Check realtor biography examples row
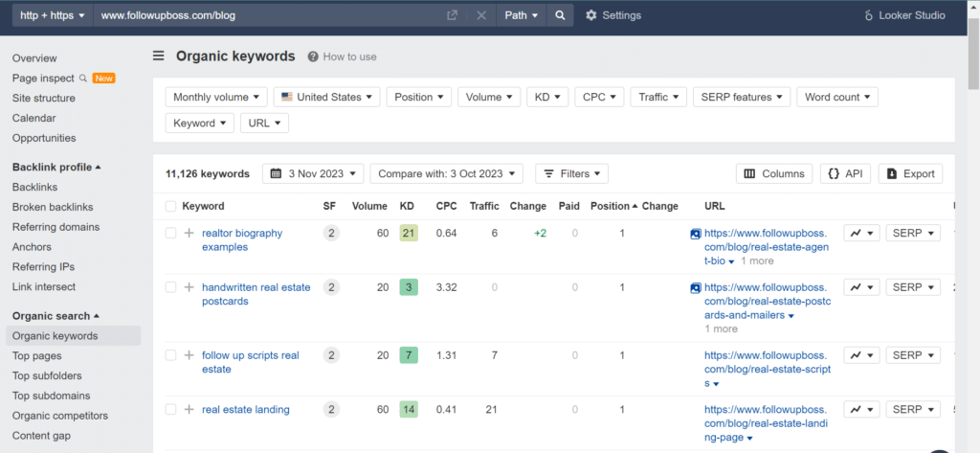This screenshot has height=453, width=980. 170,234
